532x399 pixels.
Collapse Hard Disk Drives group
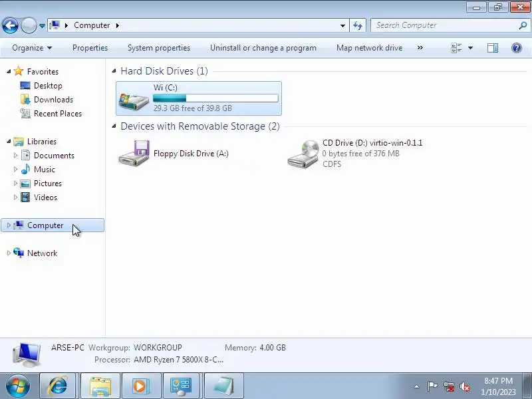point(114,71)
